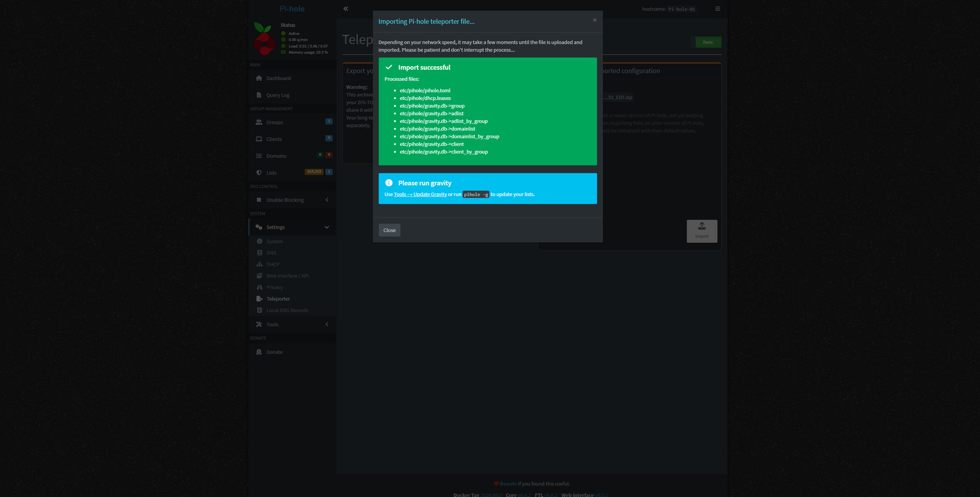Expand the Disable Blocking chevron
Viewport: 980px width, 497px height.
327,200
